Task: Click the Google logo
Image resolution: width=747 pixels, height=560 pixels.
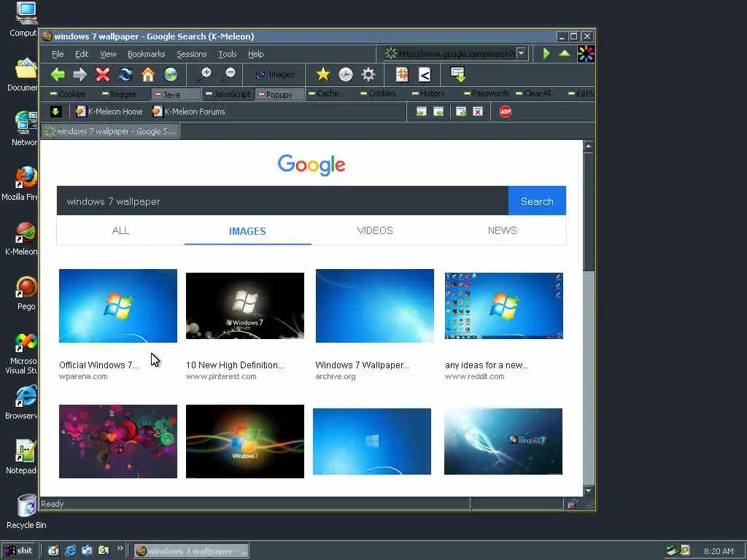Action: (311, 164)
